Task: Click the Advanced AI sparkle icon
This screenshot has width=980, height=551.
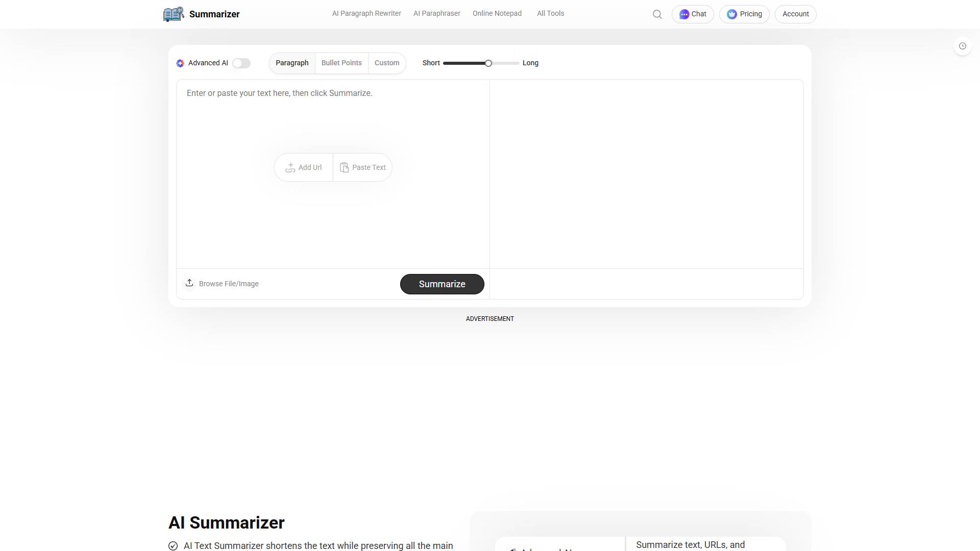Action: (180, 63)
